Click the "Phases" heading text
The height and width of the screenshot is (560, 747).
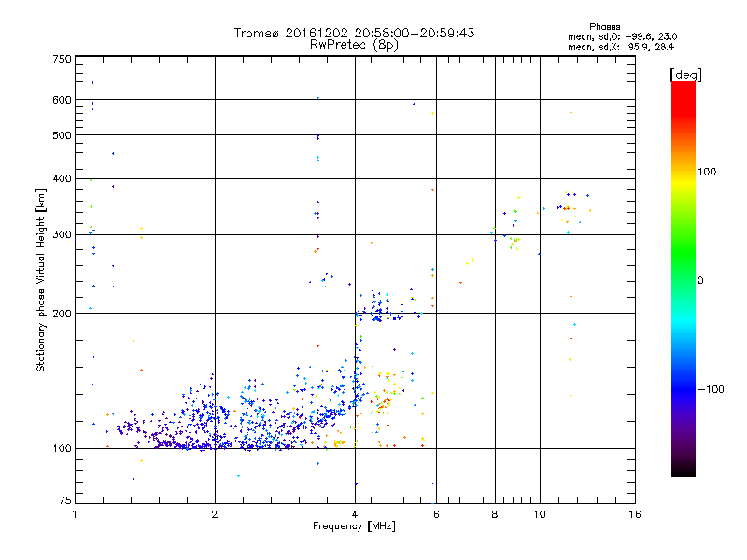[604, 27]
